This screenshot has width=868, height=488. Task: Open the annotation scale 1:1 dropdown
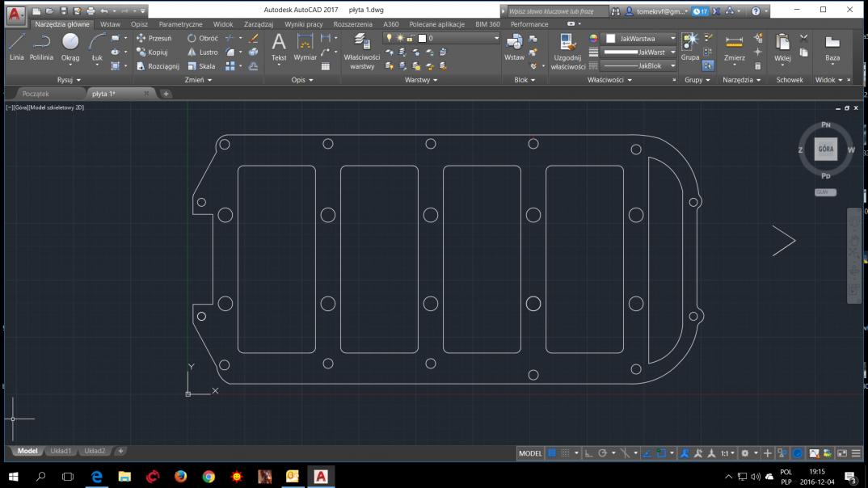pos(727,453)
